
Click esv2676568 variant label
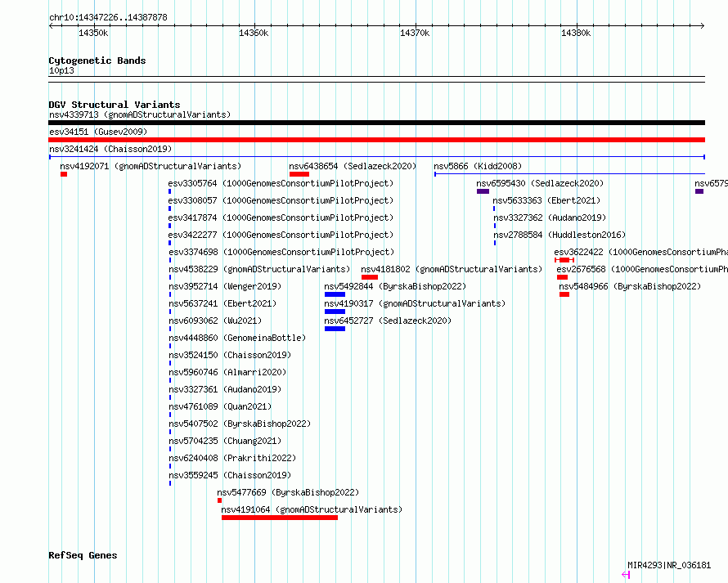coord(642,269)
